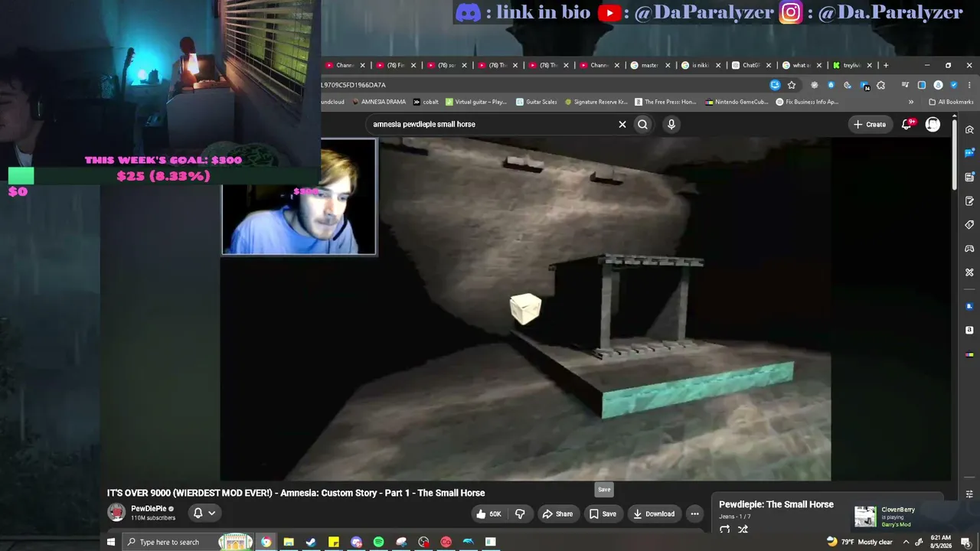The width and height of the screenshot is (980, 551).
Task: Open the sidebar notes edit icon
Action: click(969, 201)
